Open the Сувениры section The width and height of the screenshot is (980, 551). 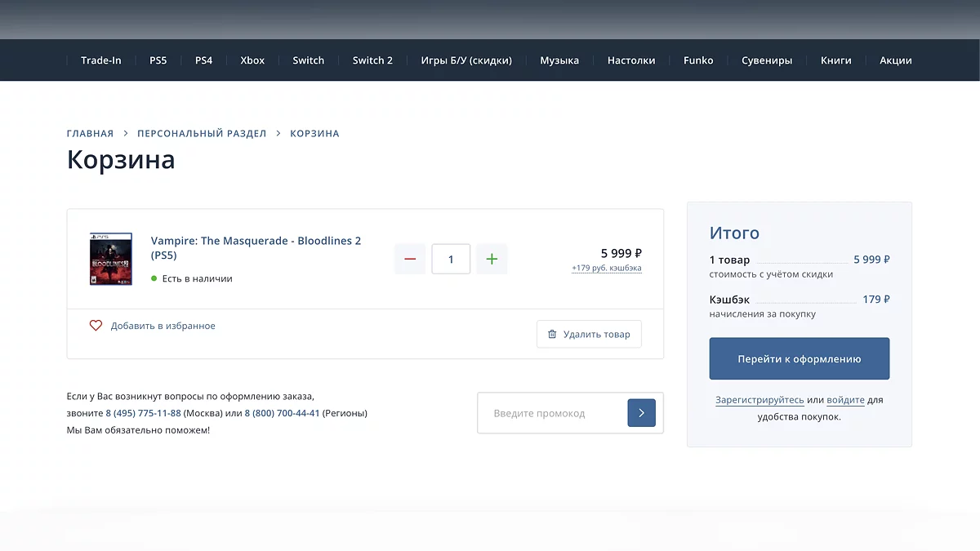click(x=767, y=60)
